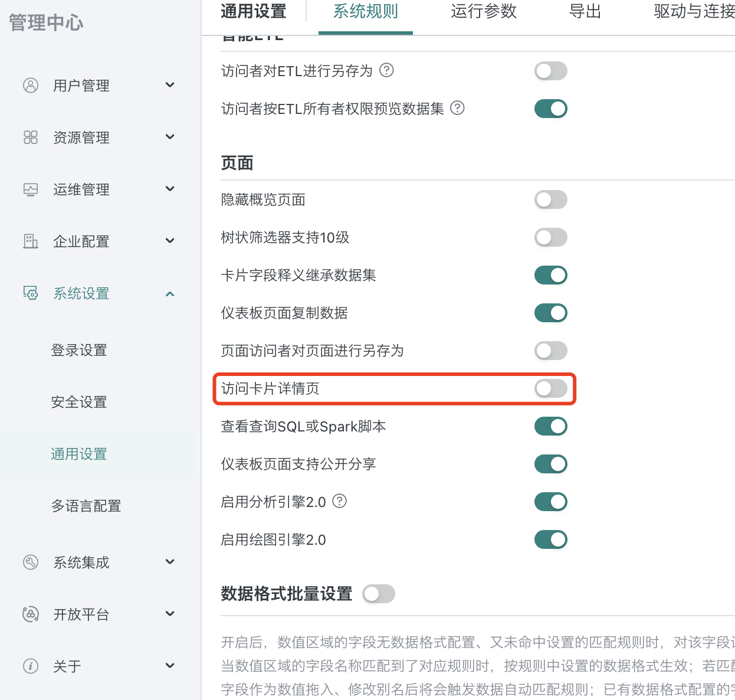This screenshot has height=700, width=735.
Task: Click the help icon next to 启用分析引擎2.0
Action: tap(340, 501)
